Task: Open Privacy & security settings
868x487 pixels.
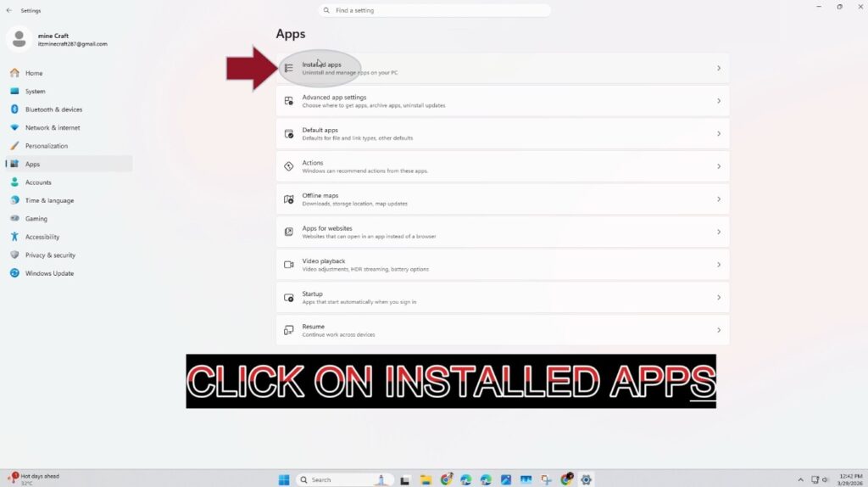Action: click(50, 255)
